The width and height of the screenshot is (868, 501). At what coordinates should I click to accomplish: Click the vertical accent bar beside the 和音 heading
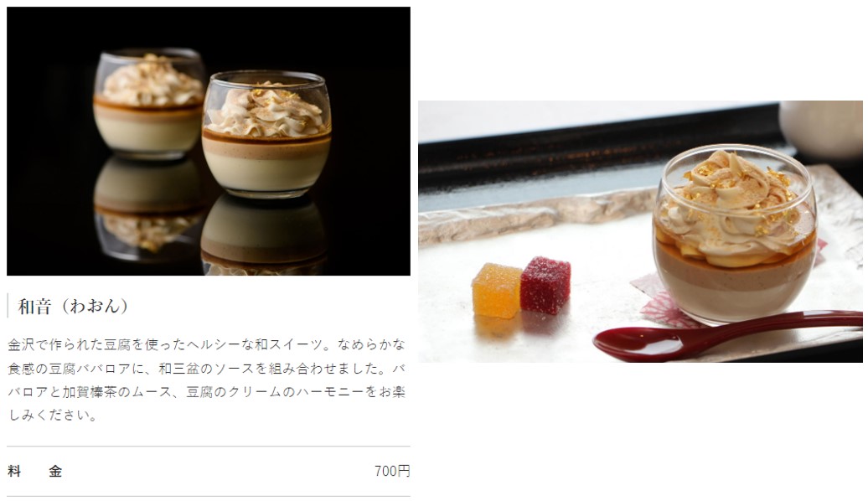[x=8, y=306]
